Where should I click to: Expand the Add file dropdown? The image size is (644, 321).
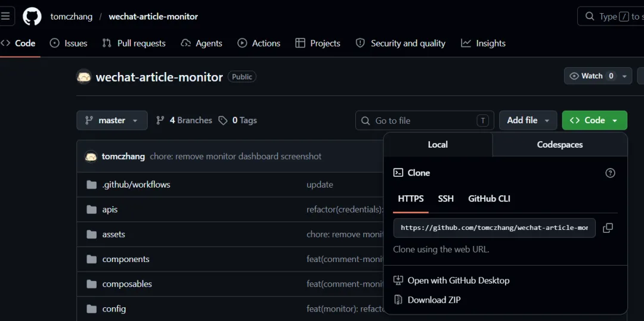click(528, 120)
